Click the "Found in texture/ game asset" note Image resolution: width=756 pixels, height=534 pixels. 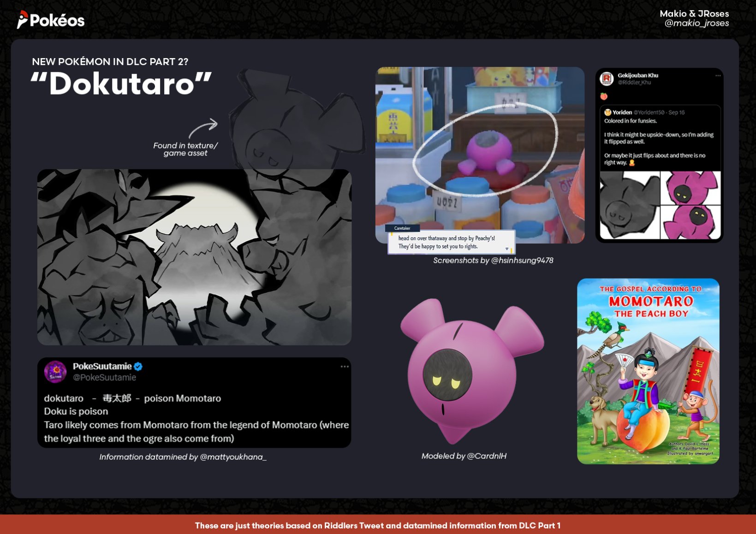(185, 149)
